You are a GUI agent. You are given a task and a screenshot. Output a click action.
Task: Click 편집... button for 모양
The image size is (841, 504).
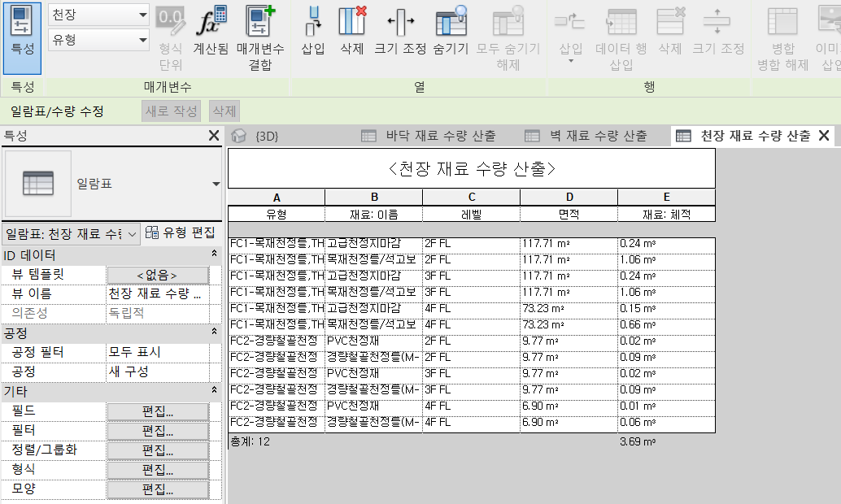(x=158, y=489)
